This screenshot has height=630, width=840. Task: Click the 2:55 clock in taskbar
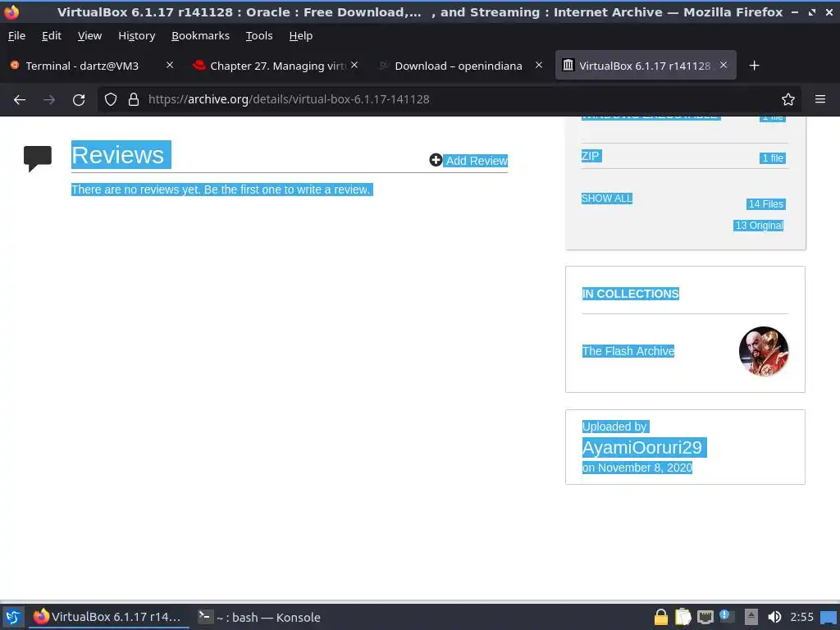pos(802,617)
